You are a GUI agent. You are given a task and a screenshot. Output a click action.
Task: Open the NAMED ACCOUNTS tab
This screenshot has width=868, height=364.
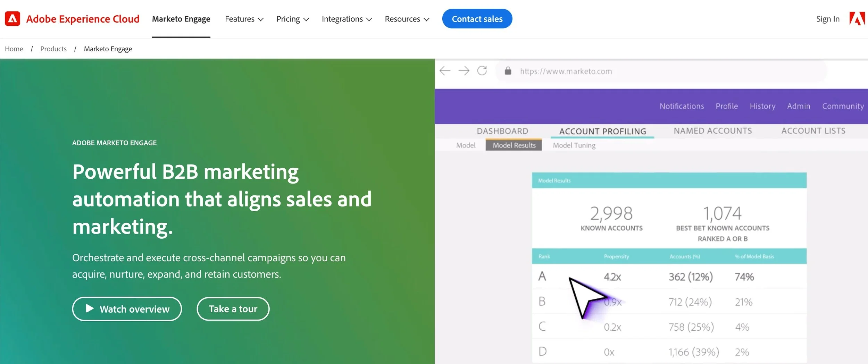(x=713, y=131)
